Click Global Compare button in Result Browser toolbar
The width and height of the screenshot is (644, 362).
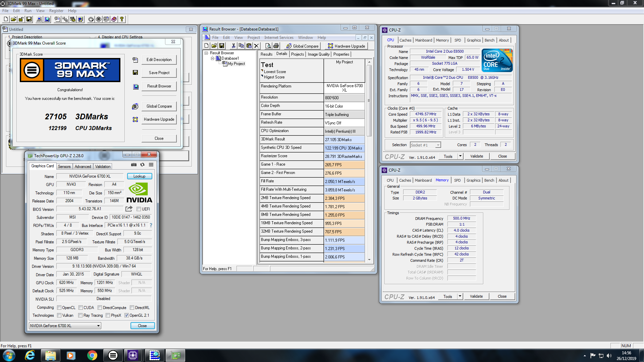pos(302,46)
